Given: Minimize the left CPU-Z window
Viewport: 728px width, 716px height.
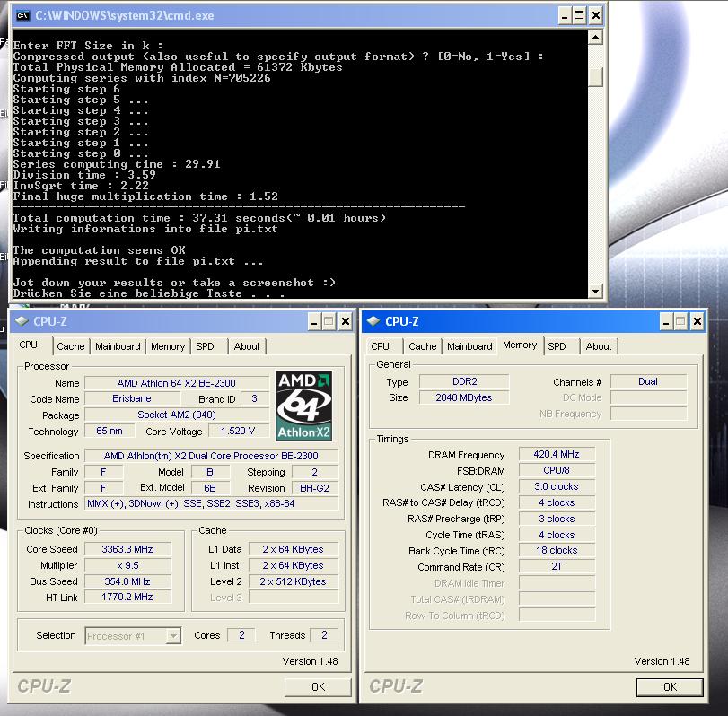Looking at the screenshot, I should (x=314, y=321).
